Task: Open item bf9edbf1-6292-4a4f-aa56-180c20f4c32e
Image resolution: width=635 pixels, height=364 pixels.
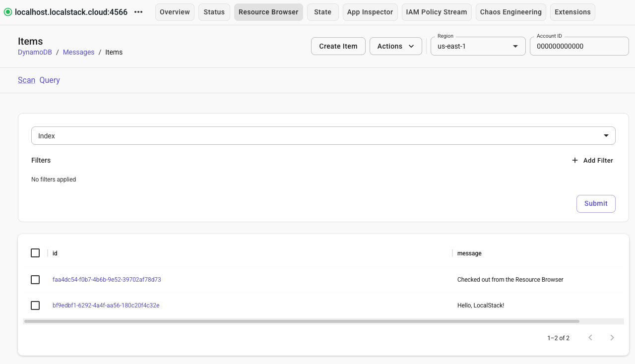Action: [106, 305]
